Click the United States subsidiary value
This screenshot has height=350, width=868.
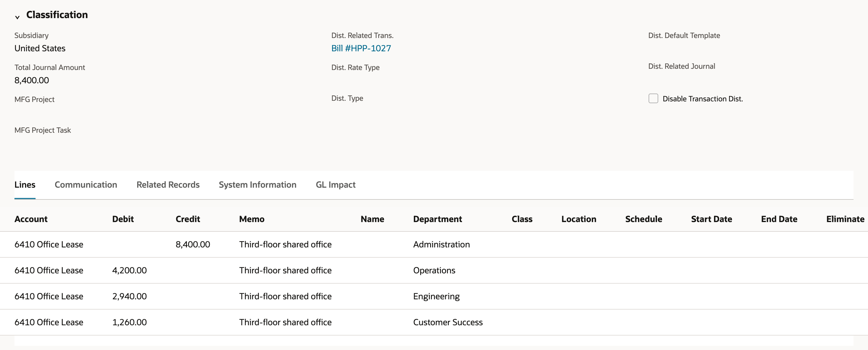40,48
